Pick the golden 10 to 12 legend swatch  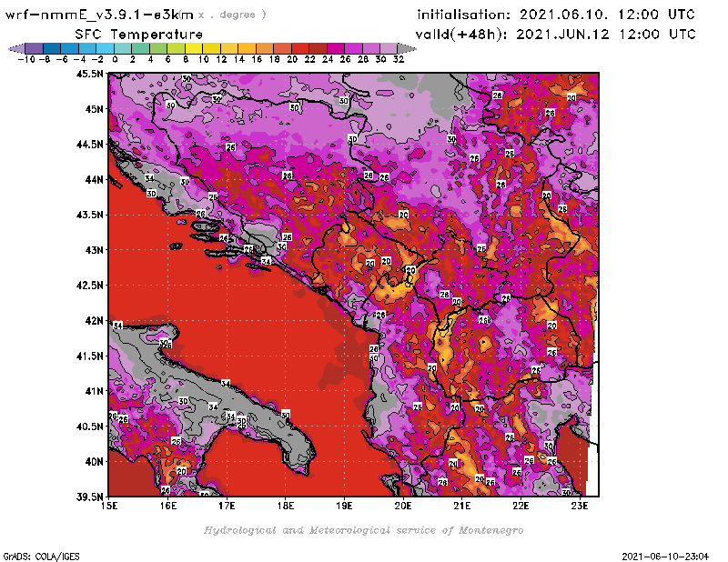[211, 48]
